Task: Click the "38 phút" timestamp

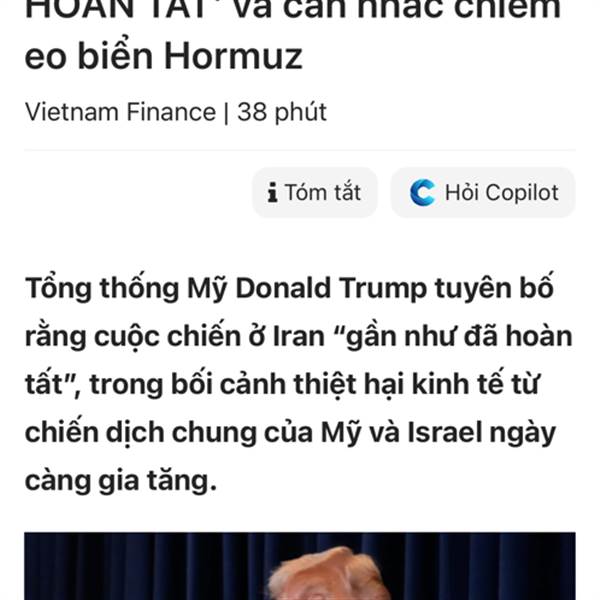Action: 282,112
